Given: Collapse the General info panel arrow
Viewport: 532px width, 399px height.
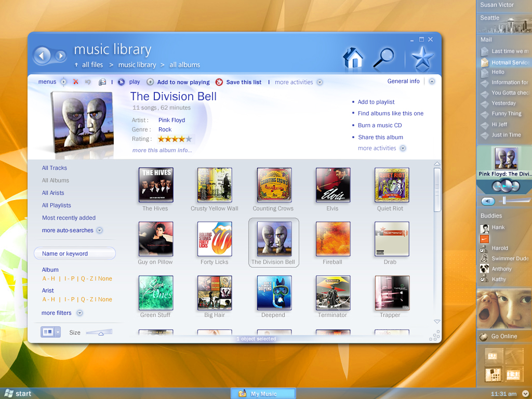Looking at the screenshot, I should pyautogui.click(x=432, y=82).
